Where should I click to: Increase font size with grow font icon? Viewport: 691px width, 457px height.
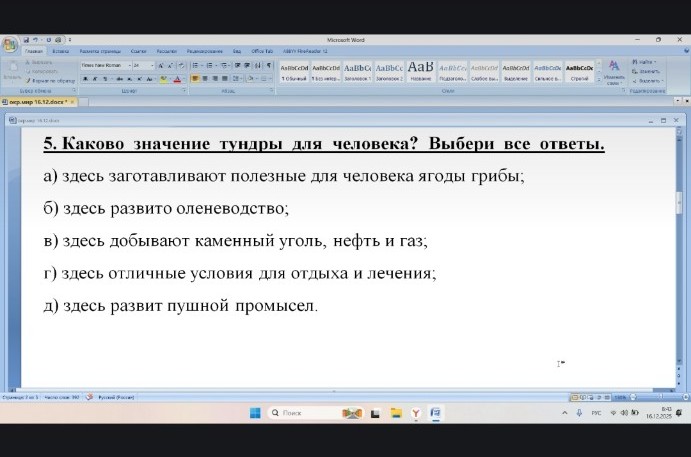pos(161,65)
